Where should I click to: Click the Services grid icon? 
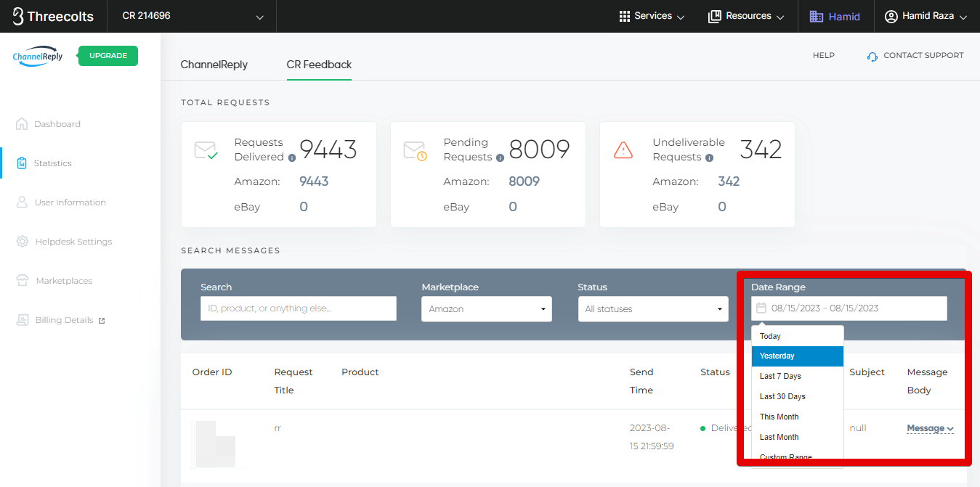[625, 16]
